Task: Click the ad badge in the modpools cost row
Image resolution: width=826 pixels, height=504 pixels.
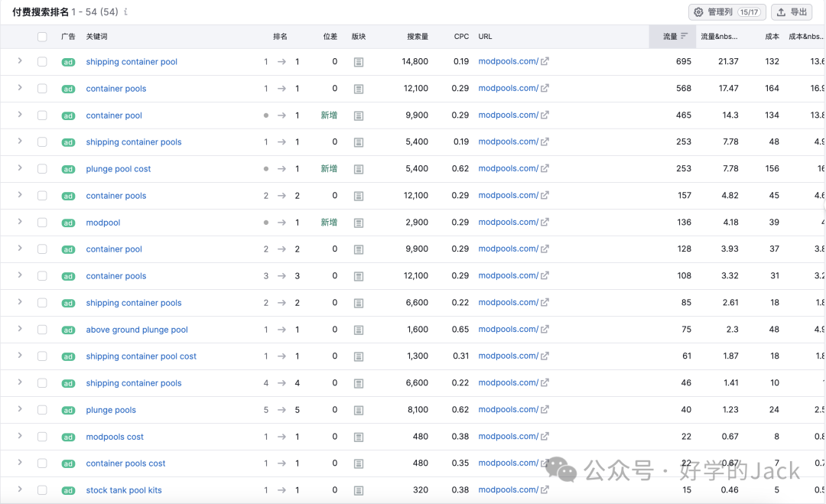Action: coord(68,437)
